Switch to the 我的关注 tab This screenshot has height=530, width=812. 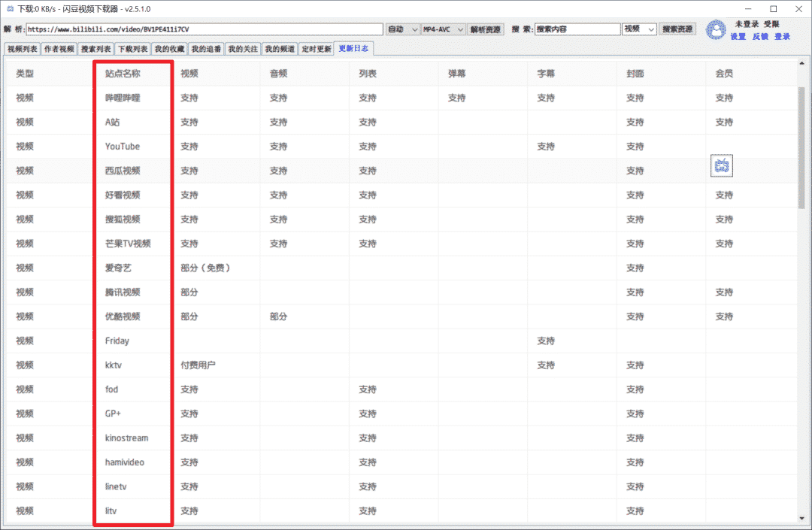(243, 49)
